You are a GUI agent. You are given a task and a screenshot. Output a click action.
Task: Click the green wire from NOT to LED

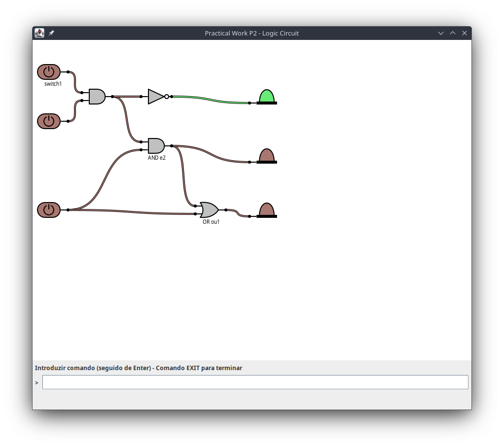pos(211,100)
